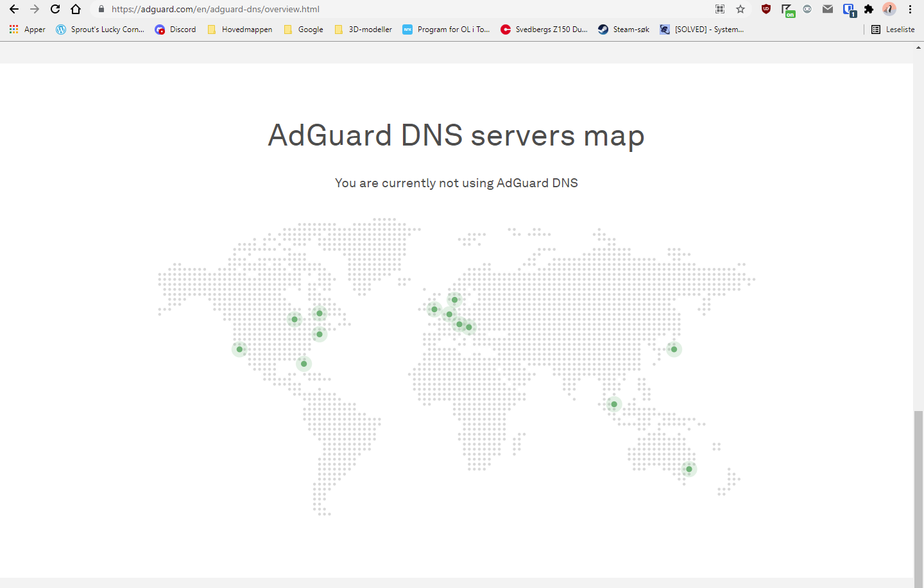
Task: Open the Discord bookmark
Action: point(175,29)
